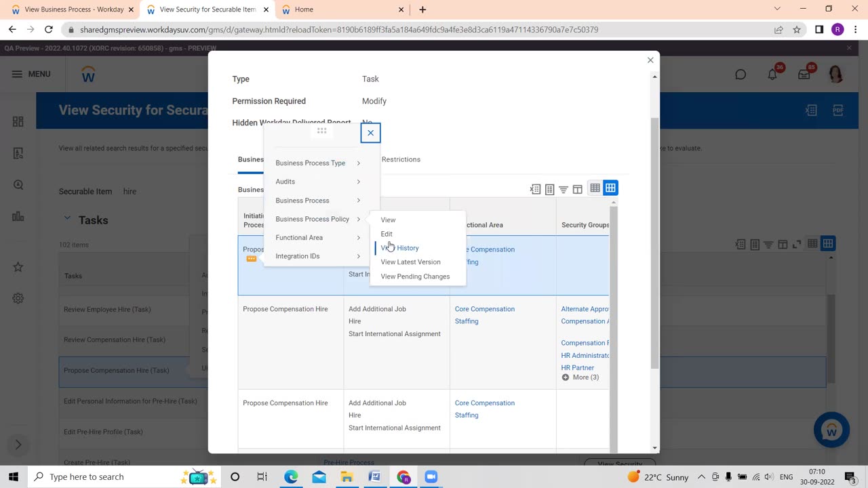Export page to PDF icon
The width and height of the screenshot is (868, 488).
[x=837, y=110]
